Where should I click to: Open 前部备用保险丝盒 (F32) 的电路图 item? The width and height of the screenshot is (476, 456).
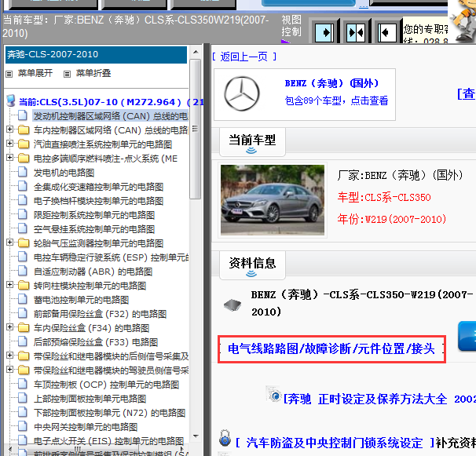coord(101,314)
